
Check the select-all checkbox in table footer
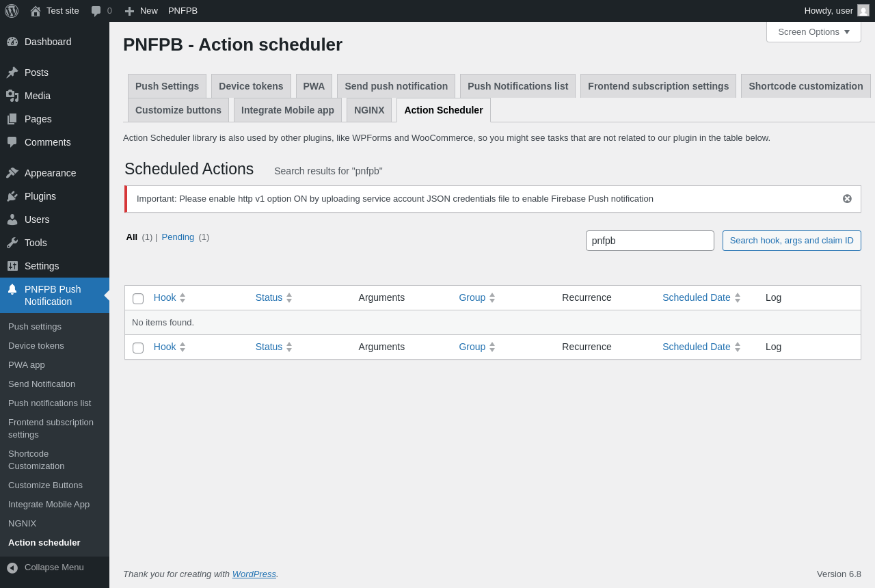tap(138, 348)
